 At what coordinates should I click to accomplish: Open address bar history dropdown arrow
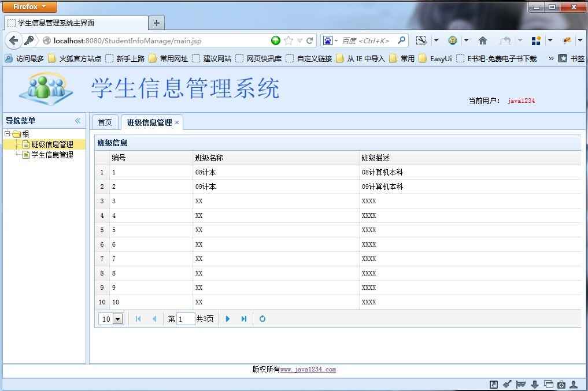299,40
